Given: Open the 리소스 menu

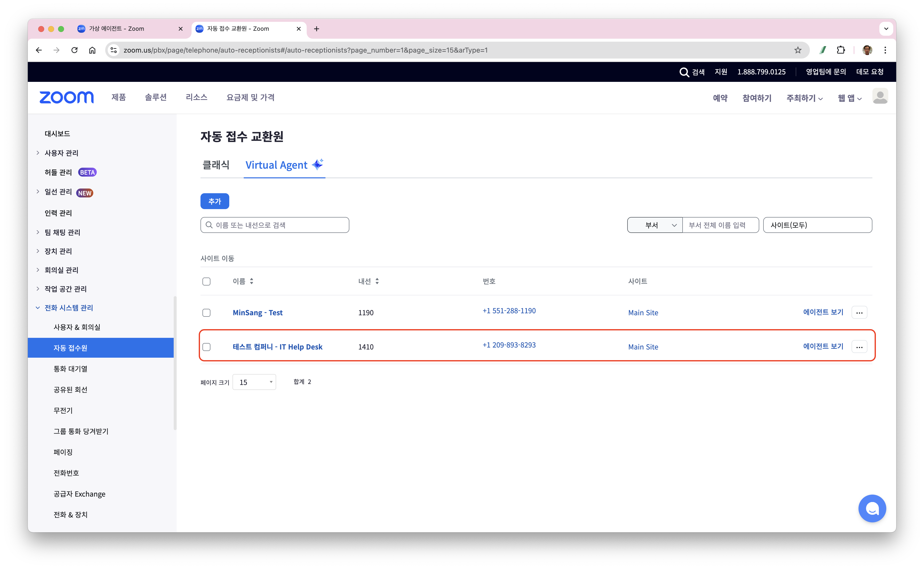Looking at the screenshot, I should (197, 97).
